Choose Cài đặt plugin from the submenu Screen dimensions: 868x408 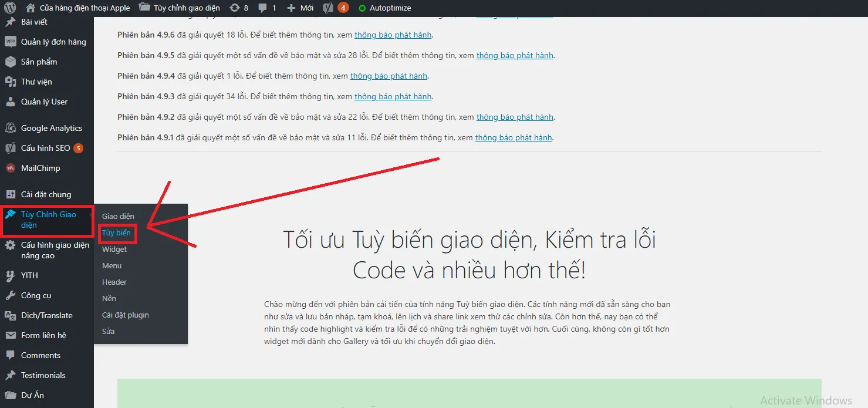click(x=126, y=315)
